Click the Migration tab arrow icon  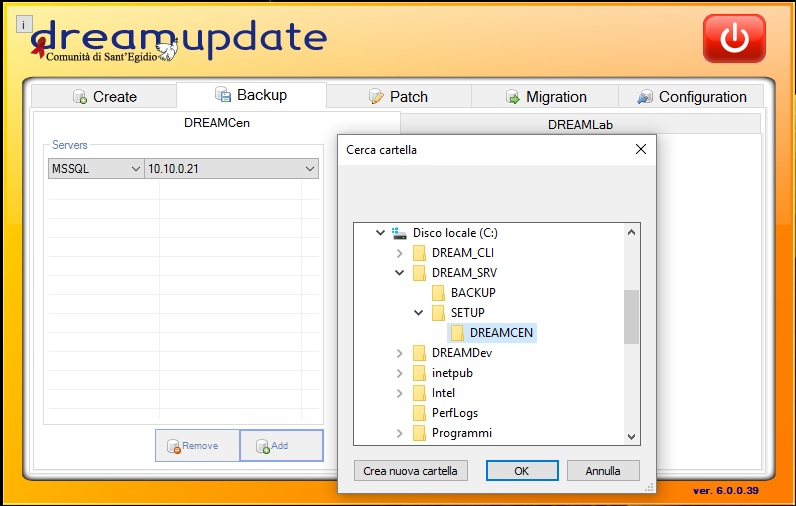pos(513,96)
